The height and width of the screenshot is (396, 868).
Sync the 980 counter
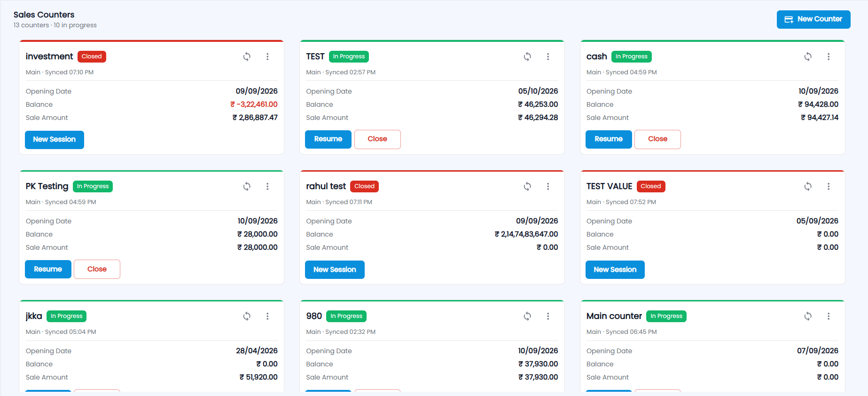(x=527, y=316)
